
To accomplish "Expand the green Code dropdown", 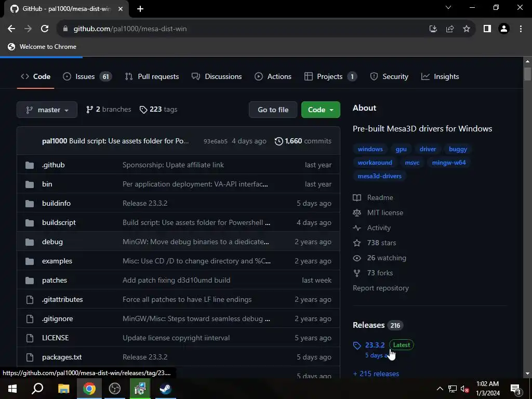I will [321, 110].
